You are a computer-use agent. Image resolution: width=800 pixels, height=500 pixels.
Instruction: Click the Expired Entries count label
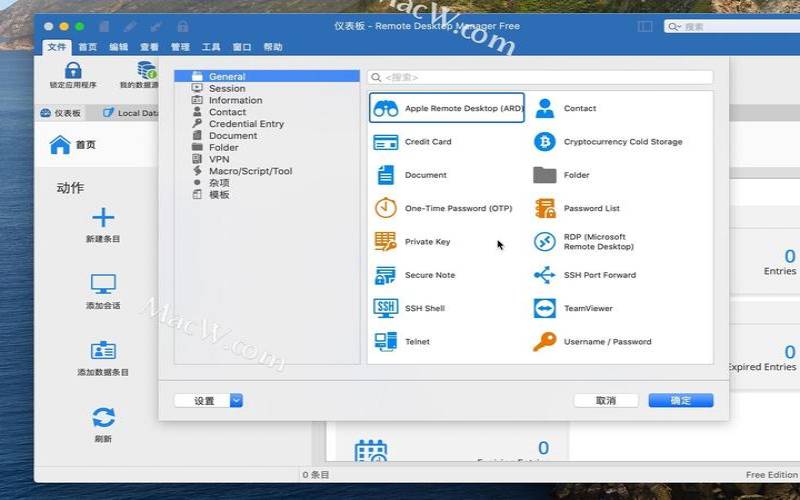(x=762, y=367)
